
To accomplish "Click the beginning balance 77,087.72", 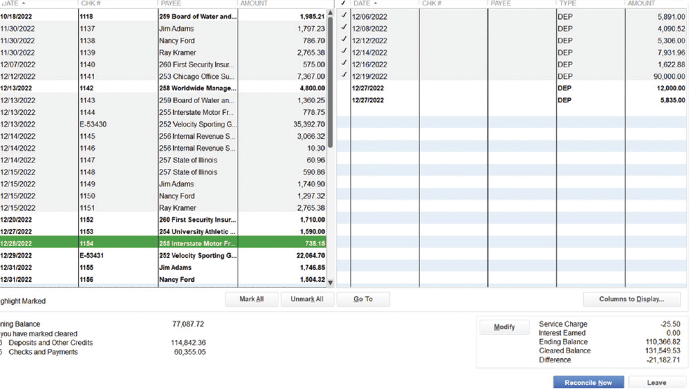I will click(x=188, y=324).
